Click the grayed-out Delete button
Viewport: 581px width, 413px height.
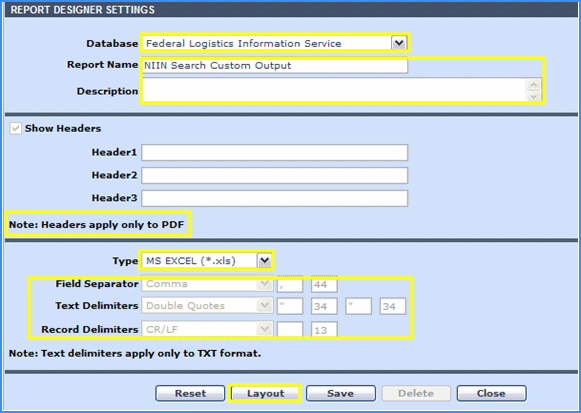tap(416, 393)
